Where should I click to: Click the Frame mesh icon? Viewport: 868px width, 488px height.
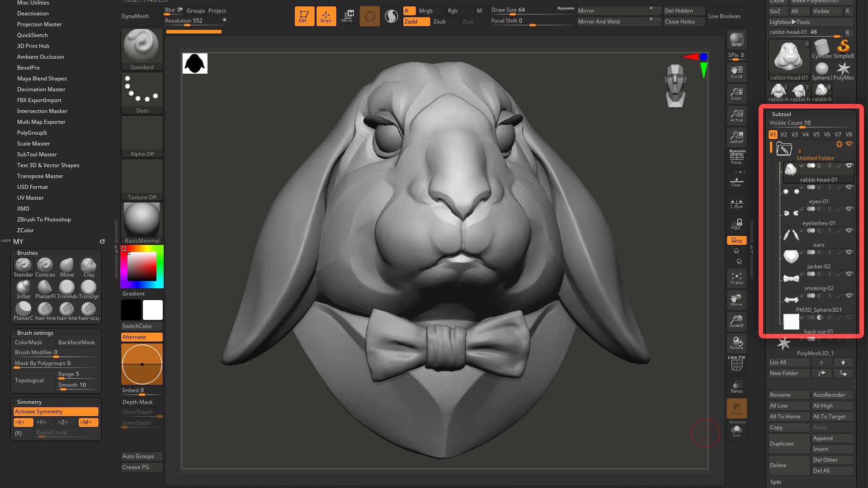(x=736, y=278)
